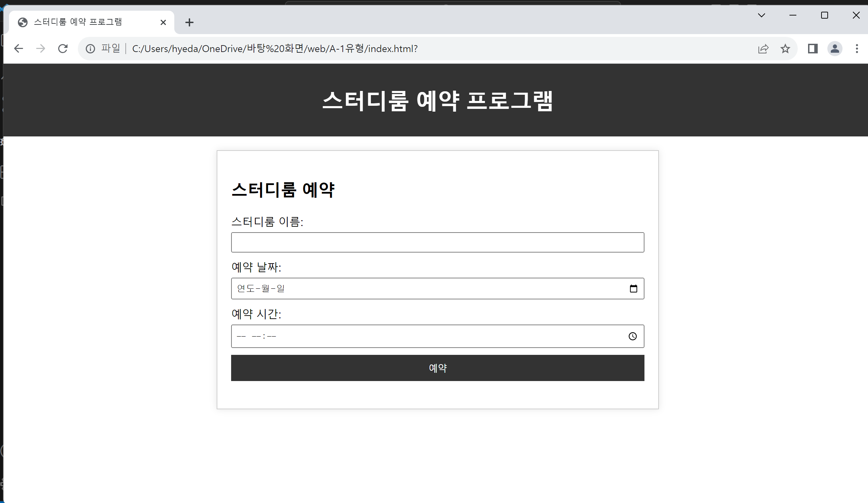868x503 pixels.
Task: Open the browser side panel
Action: pyautogui.click(x=813, y=49)
